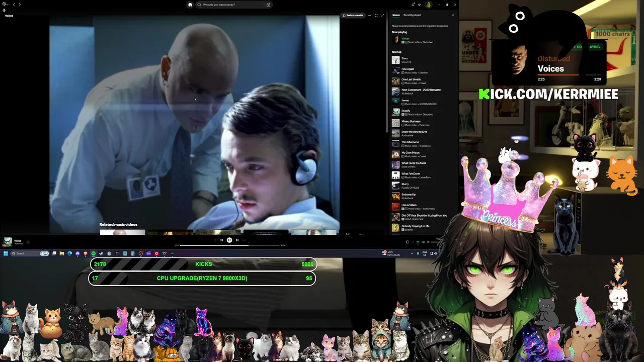Switch to audio for this music video
Screen dimensions: 644x362
click(x=353, y=15)
